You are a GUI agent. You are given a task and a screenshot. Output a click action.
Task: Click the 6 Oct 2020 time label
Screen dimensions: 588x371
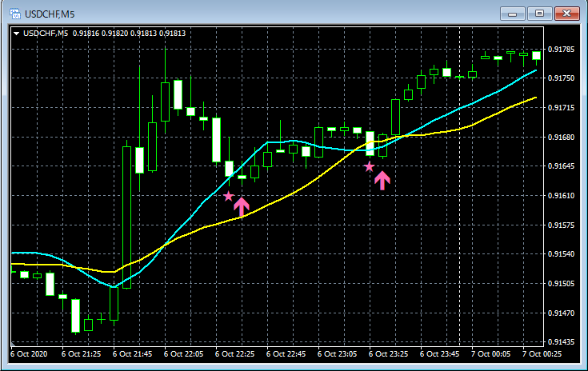(x=29, y=353)
